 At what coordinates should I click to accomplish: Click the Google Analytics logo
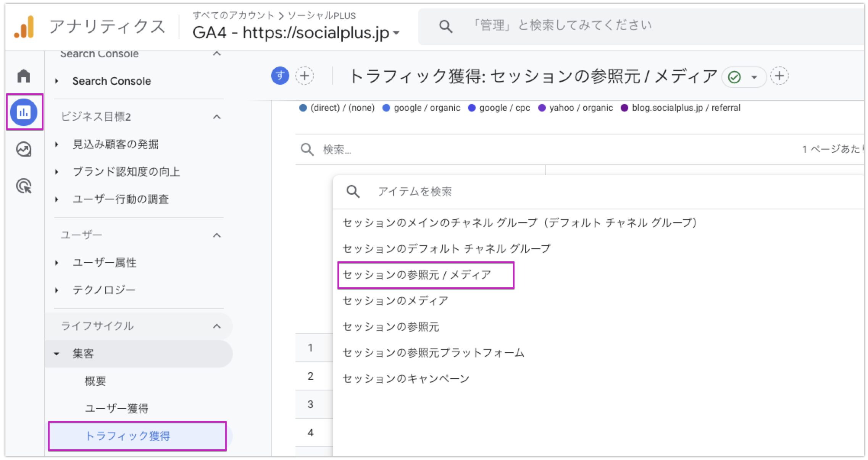point(24,27)
